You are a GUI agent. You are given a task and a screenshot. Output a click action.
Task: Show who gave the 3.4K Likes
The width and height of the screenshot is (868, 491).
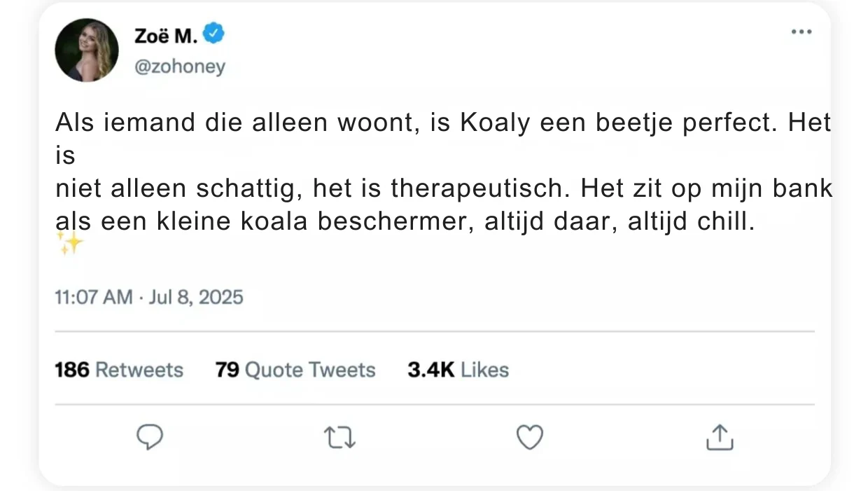pyautogui.click(x=458, y=370)
